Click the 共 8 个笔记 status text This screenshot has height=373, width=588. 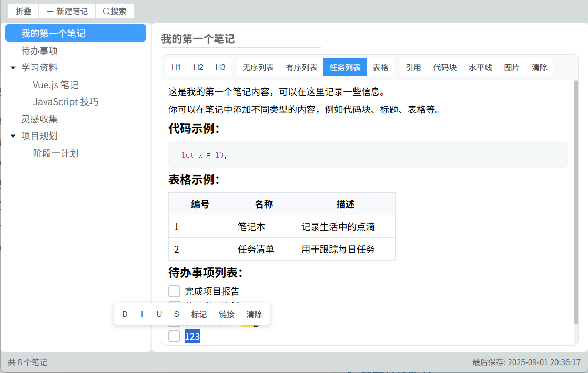pyautogui.click(x=28, y=362)
